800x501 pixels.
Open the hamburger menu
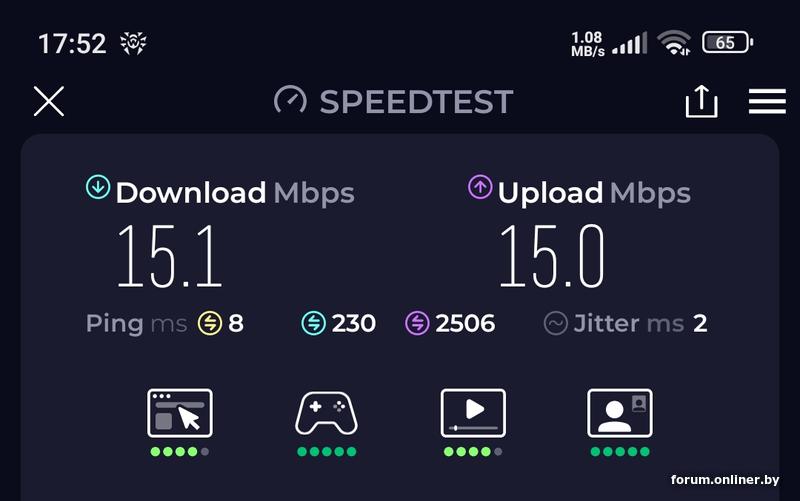pyautogui.click(x=767, y=102)
